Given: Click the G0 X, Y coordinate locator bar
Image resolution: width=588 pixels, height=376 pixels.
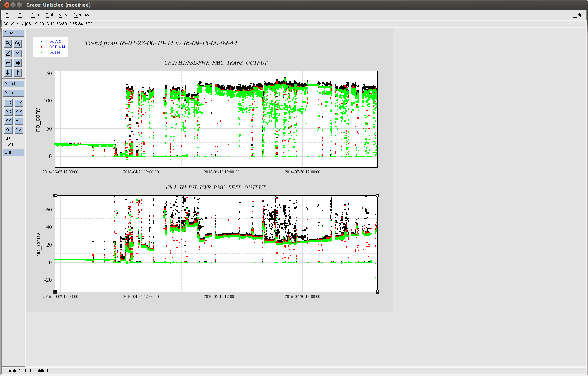Looking at the screenshot, I should click(294, 24).
